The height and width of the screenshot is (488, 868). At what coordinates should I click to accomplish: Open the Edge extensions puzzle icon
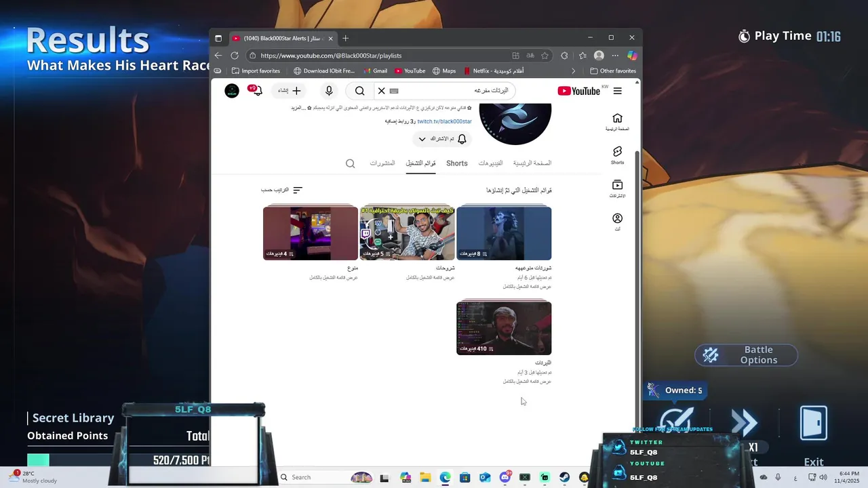point(564,56)
